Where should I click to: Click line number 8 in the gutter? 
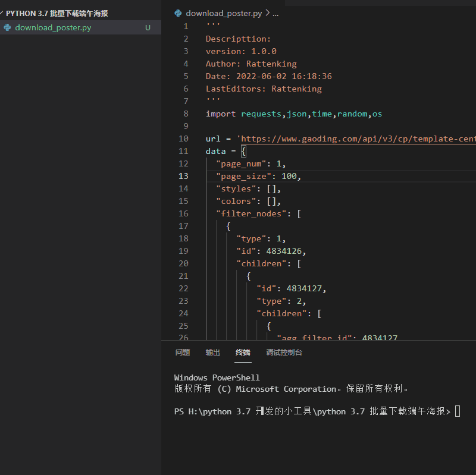point(186,114)
